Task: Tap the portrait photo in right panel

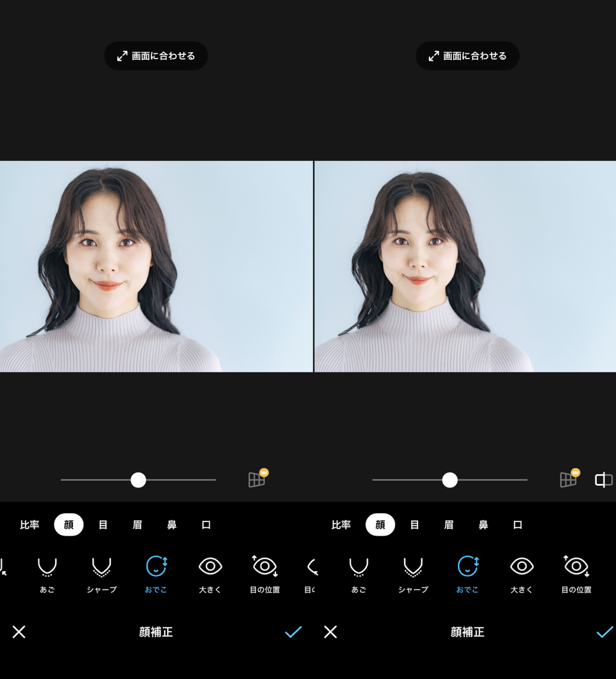Action: coord(465,267)
